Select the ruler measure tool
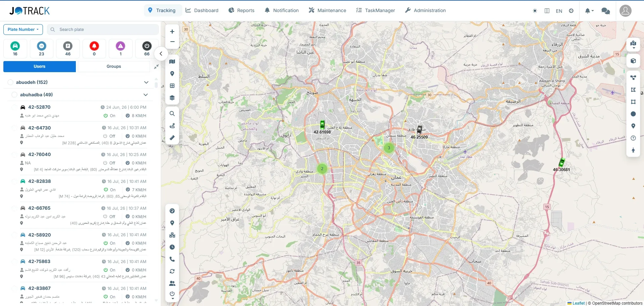644x306 pixels. click(x=172, y=138)
